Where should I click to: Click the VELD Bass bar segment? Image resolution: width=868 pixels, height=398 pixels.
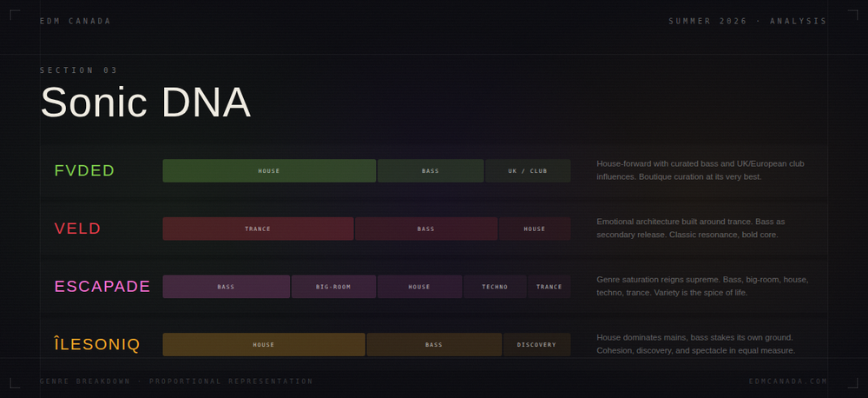coord(426,229)
